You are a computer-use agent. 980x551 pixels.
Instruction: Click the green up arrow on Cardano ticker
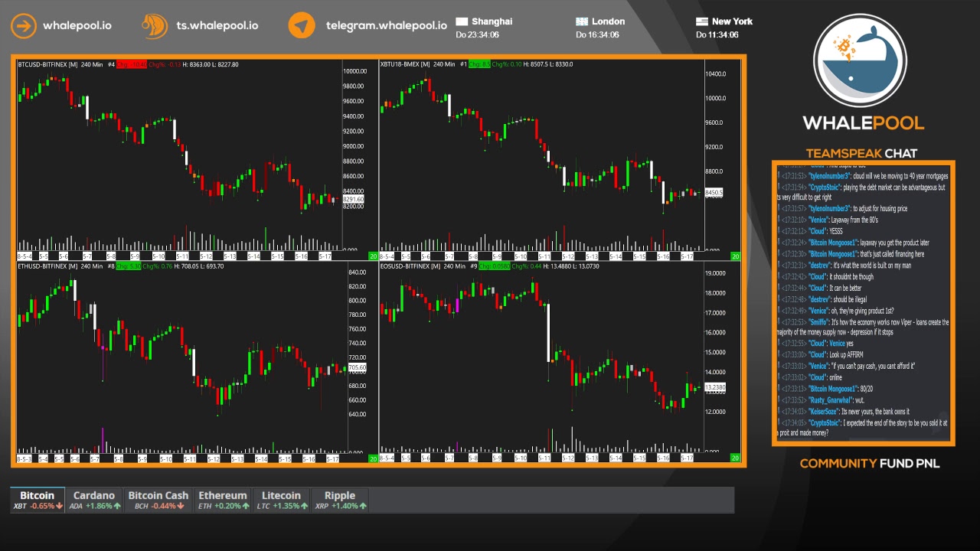pos(117,506)
